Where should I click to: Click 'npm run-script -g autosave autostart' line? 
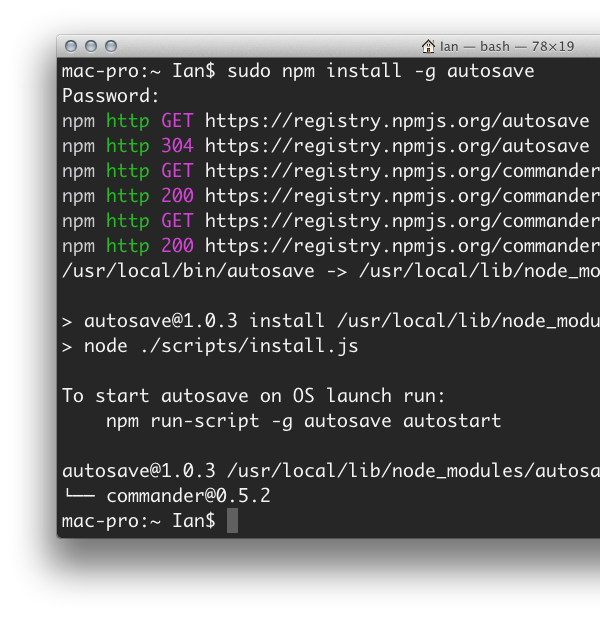point(304,421)
